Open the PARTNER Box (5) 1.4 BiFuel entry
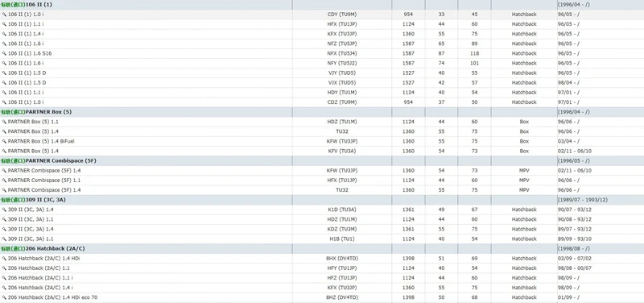Image resolution: width=644 pixels, height=303 pixels. (x=41, y=141)
